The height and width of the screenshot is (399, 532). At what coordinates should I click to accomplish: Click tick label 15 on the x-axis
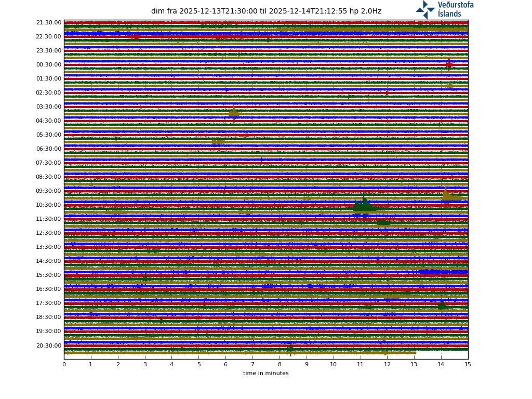point(468,365)
